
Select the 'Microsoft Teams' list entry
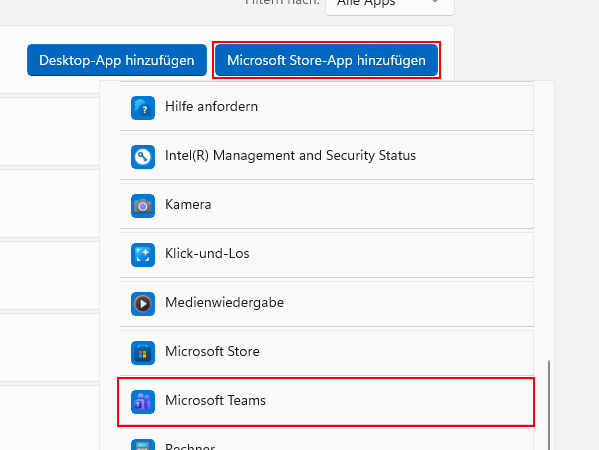[327, 402]
